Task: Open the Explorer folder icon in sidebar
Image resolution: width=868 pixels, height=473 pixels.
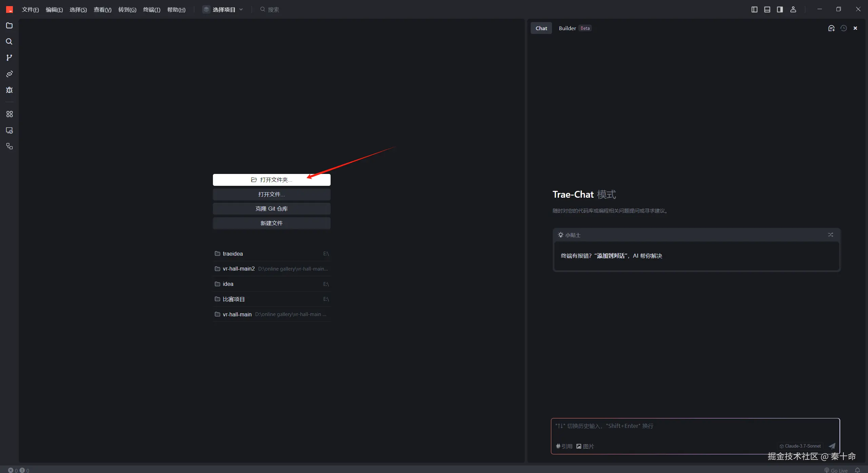Action: click(x=9, y=26)
